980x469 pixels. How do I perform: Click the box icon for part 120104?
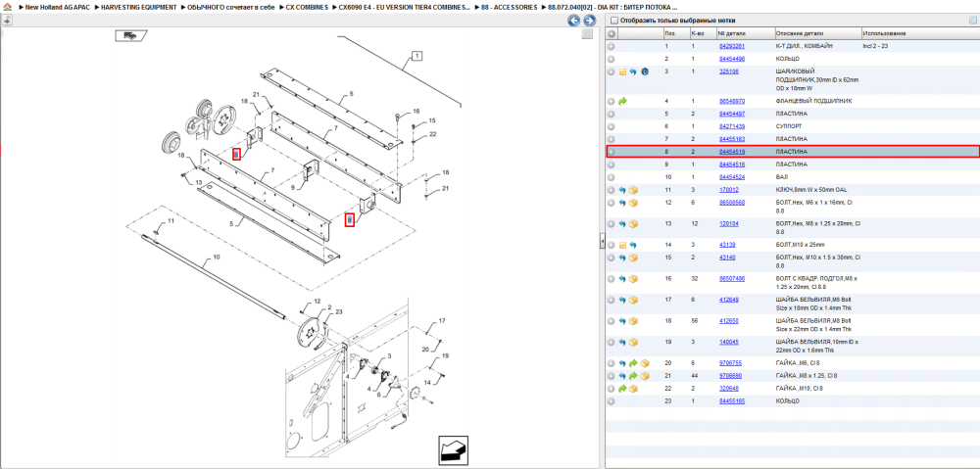click(x=633, y=223)
